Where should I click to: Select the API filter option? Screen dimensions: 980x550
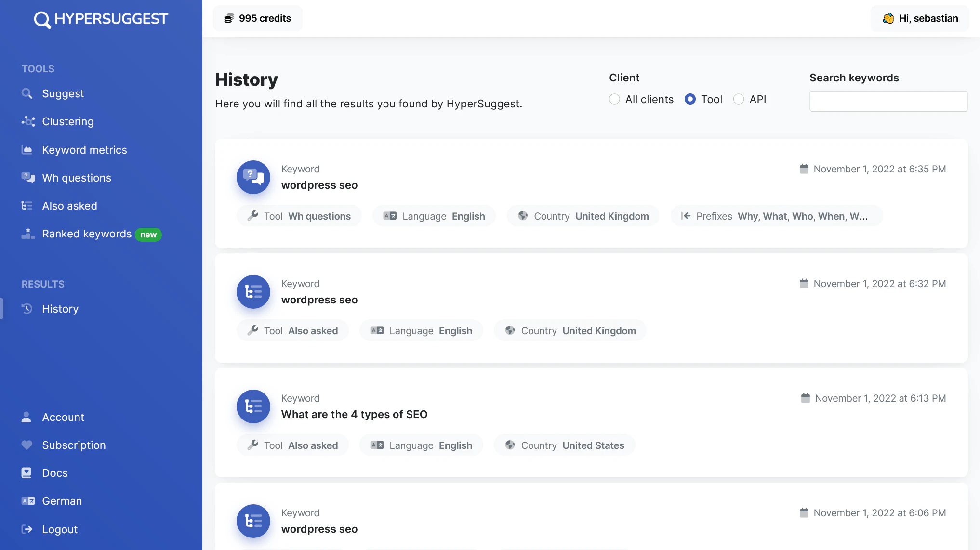[x=739, y=99]
